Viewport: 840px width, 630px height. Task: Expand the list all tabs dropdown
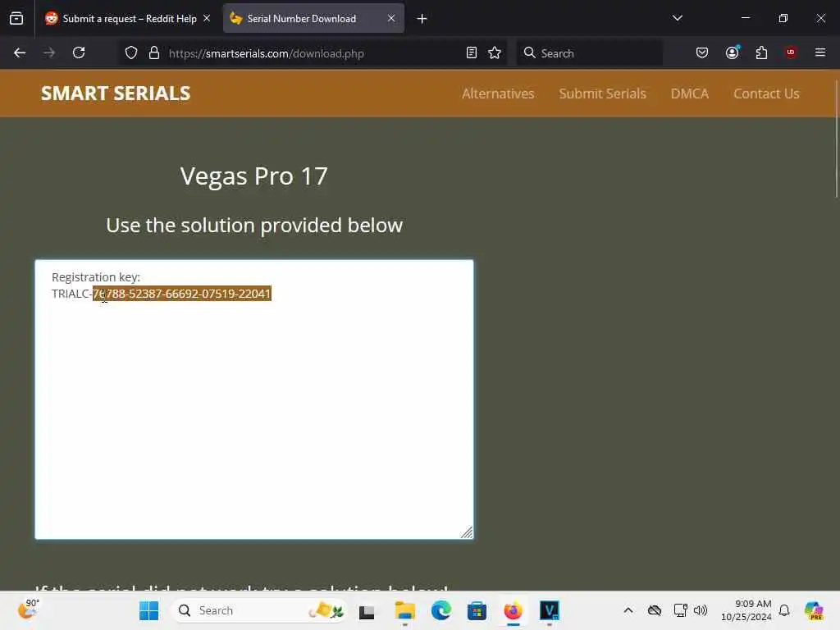(677, 18)
